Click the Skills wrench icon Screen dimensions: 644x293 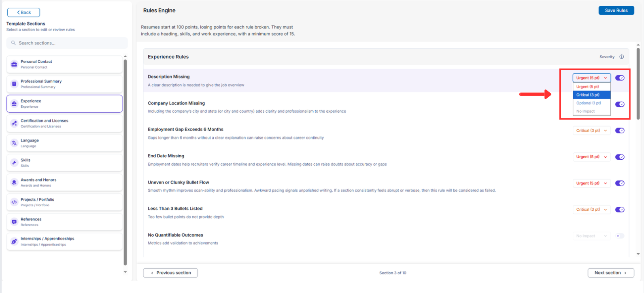point(14,163)
